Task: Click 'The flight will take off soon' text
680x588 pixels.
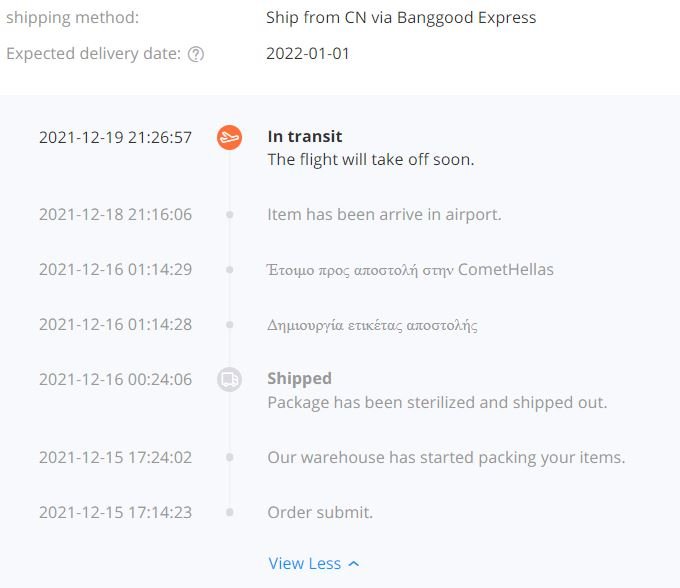Action: click(371, 160)
